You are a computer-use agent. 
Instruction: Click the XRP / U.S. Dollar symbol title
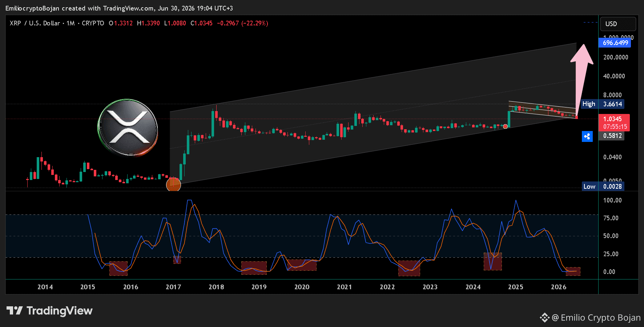coord(35,23)
